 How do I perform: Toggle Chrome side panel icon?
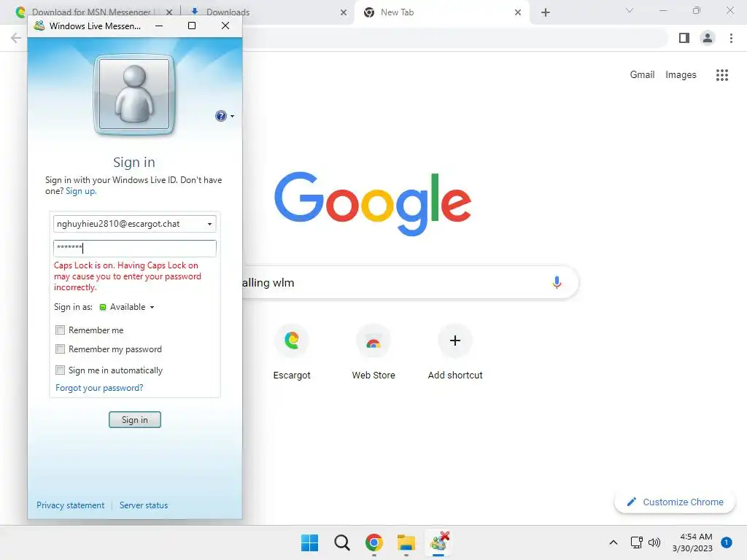pyautogui.click(x=684, y=38)
